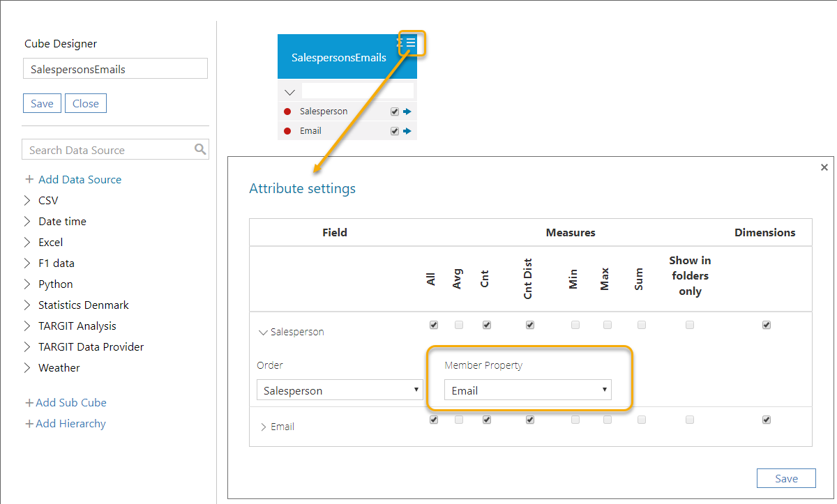Viewport: 837px width, 504px height.
Task: Enable Show in folders only for Email
Action: point(690,420)
